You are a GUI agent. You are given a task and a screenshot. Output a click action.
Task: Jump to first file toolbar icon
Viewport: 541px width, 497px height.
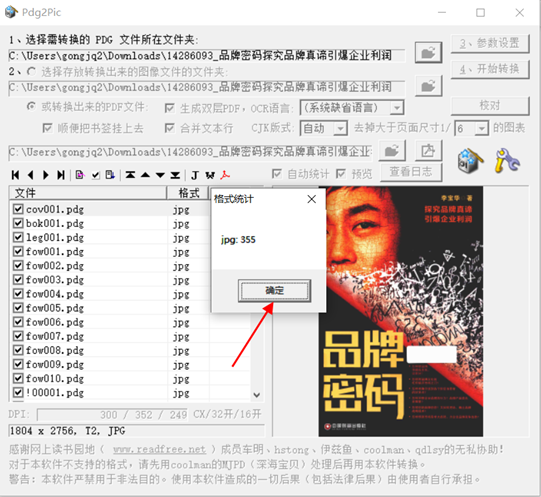(x=15, y=175)
